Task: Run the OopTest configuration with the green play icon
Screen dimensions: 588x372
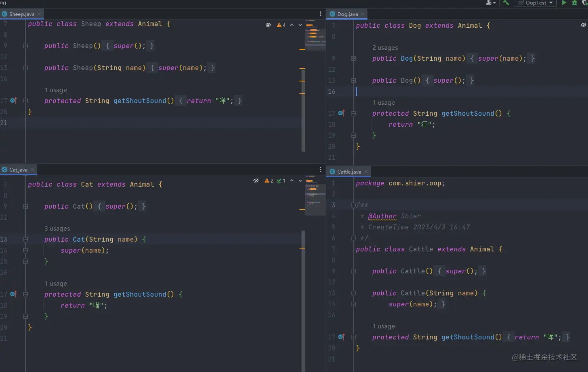Action: [564, 2]
